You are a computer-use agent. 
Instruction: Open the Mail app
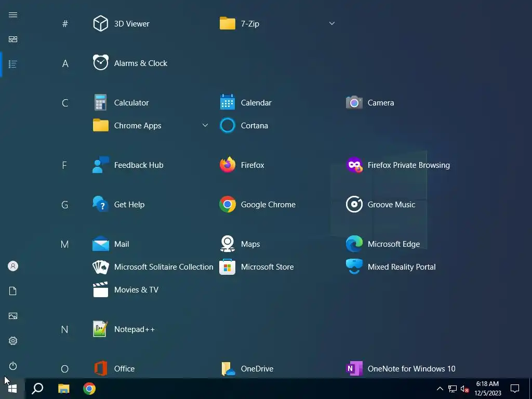tap(111, 244)
